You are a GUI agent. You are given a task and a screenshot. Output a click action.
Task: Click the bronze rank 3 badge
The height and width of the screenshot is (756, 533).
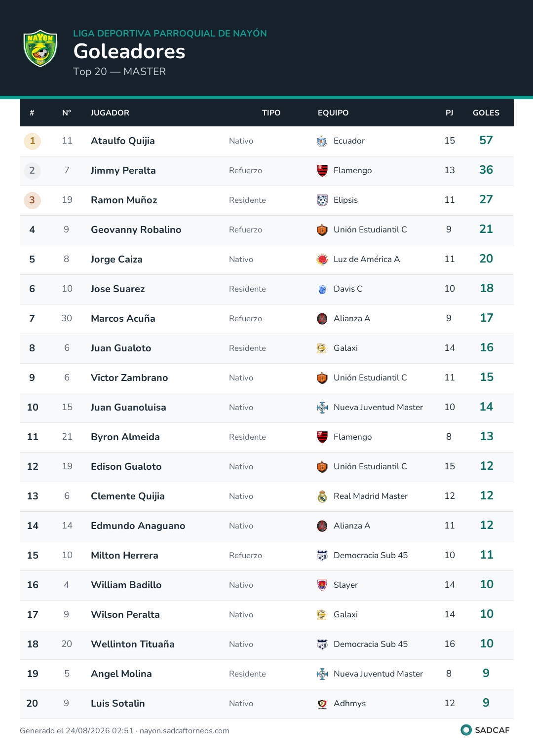[33, 200]
